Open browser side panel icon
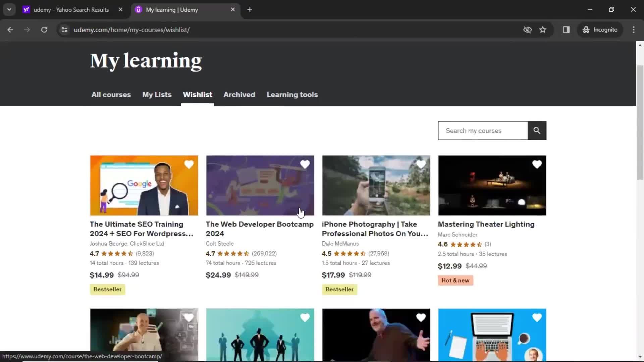This screenshot has width=644, height=362. (x=566, y=30)
